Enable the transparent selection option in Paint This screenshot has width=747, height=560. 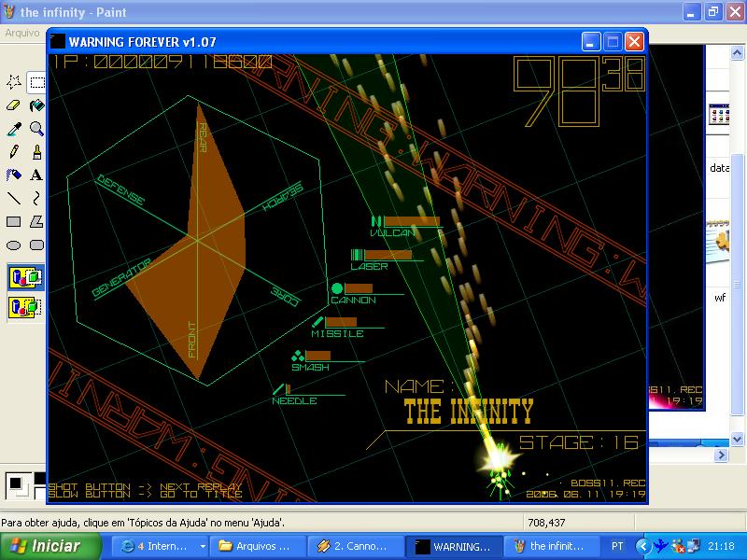click(26, 307)
